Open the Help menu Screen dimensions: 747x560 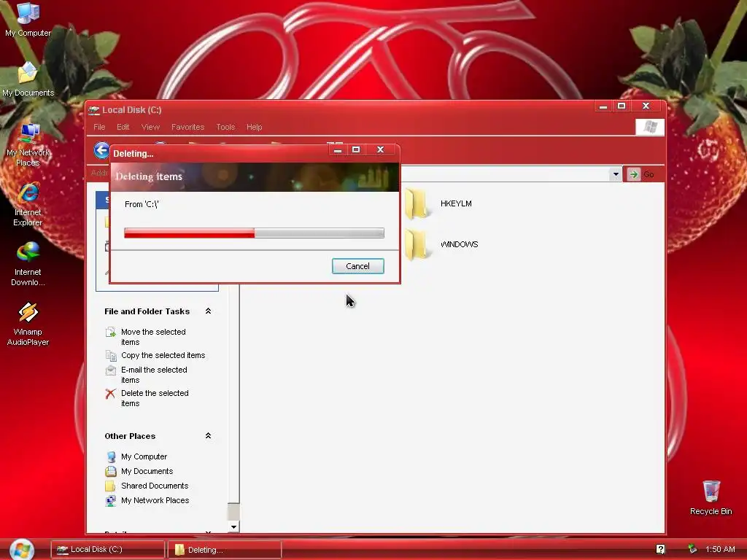[x=254, y=127]
